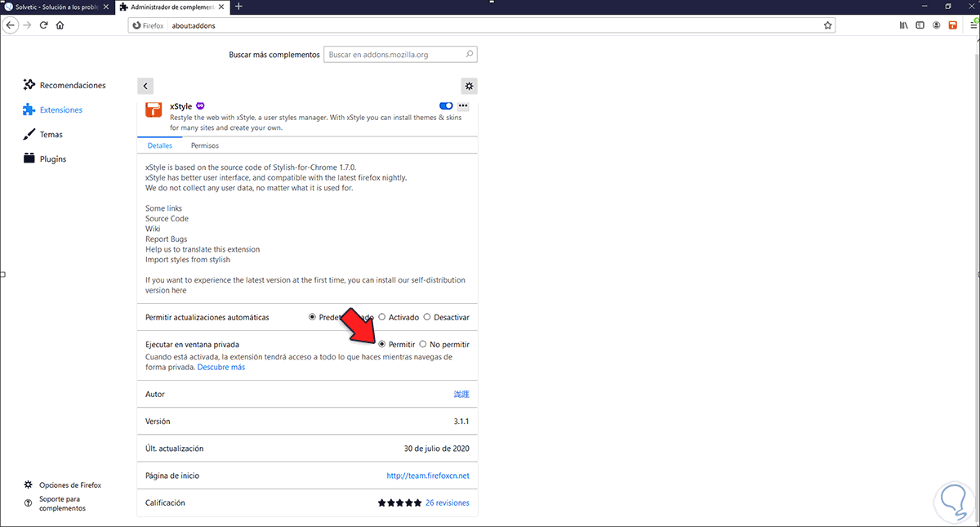Open Extensiones in the sidebar
This screenshot has height=527, width=980.
click(52, 109)
